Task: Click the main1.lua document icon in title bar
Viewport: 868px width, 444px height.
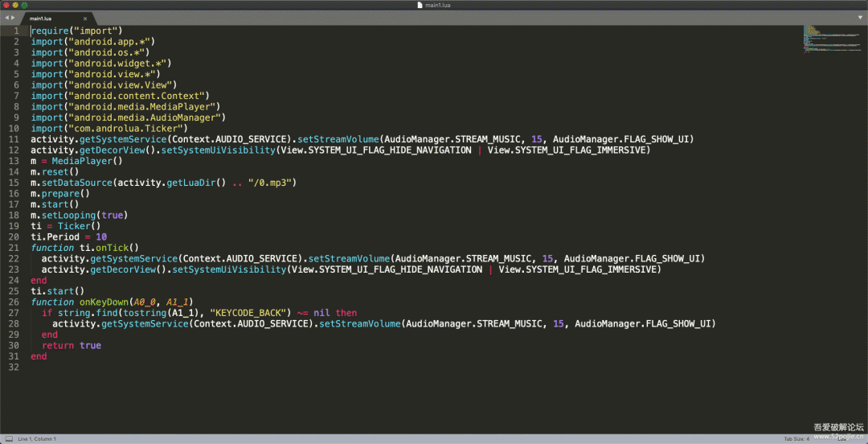Action: 420,5
